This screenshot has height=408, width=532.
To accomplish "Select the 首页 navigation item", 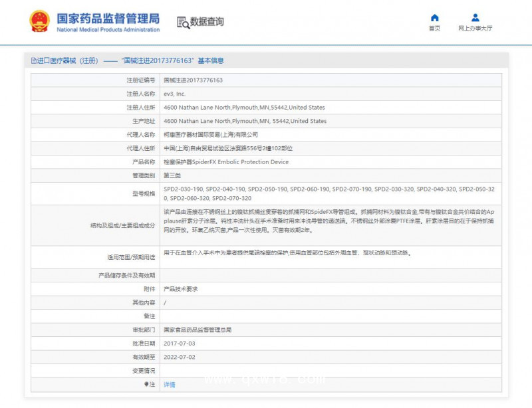I will [x=435, y=28].
